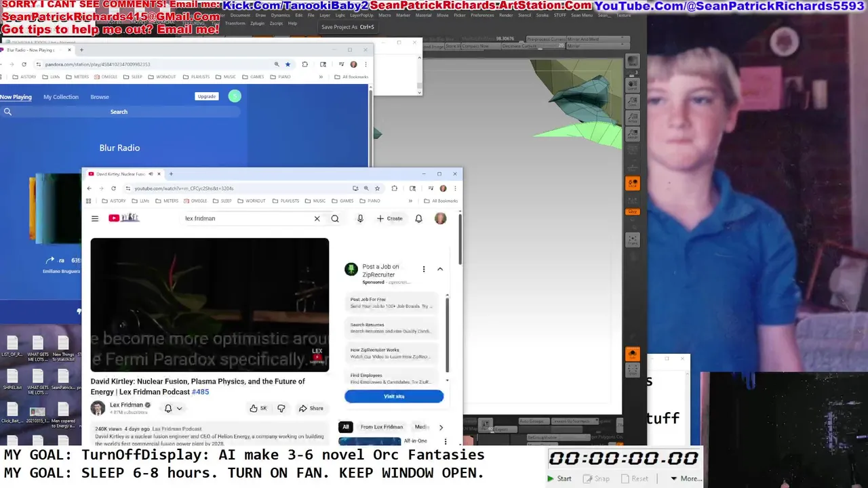Open the #485 hashtag link
The width and height of the screenshot is (868, 488).
[200, 392]
